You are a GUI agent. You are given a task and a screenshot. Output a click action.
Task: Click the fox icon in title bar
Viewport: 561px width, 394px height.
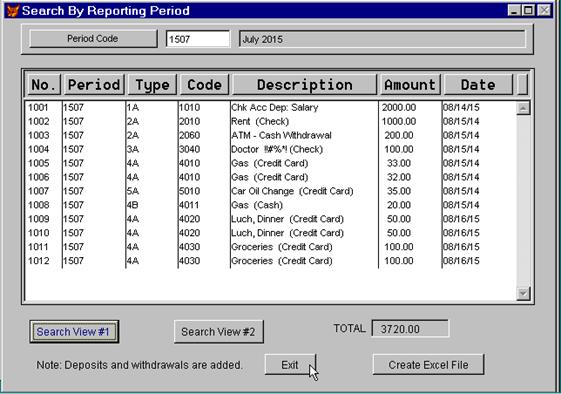[13, 11]
